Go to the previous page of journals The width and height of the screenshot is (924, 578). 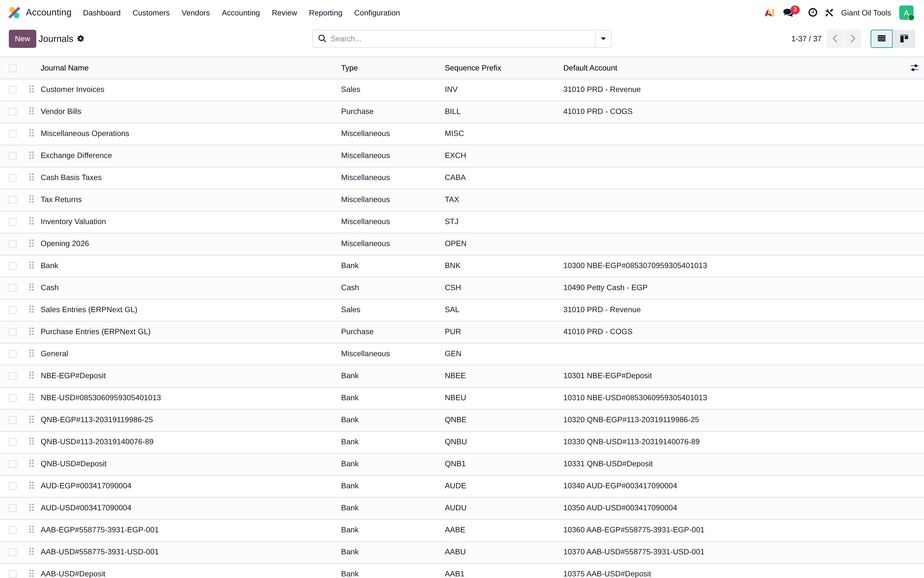(x=835, y=39)
